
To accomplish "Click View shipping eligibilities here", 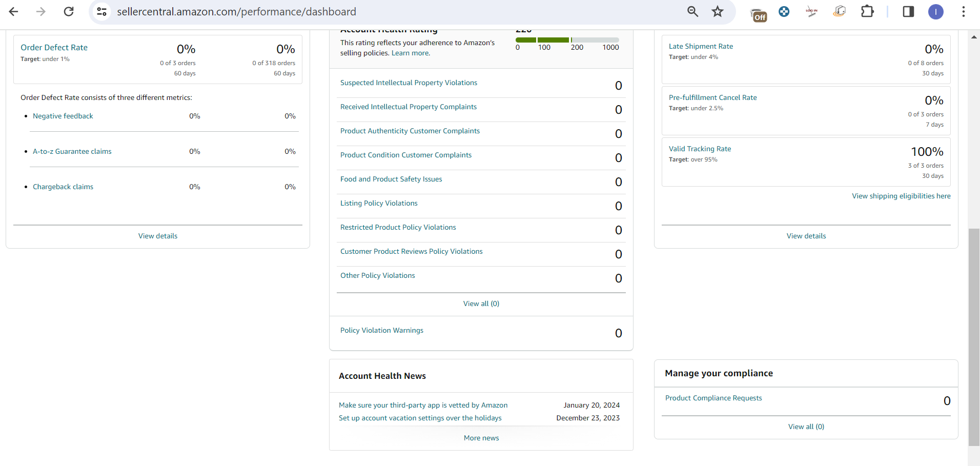I will click(901, 196).
